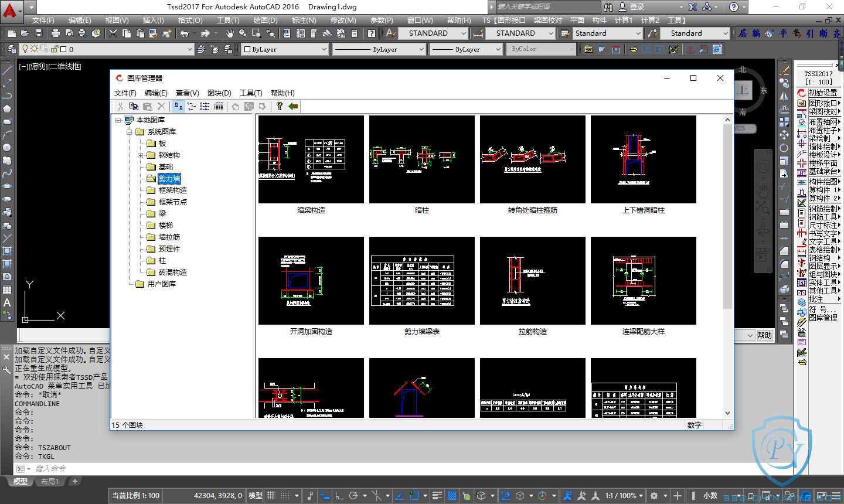
Task: Open 文件(F) menu in library manager
Action: [x=125, y=93]
